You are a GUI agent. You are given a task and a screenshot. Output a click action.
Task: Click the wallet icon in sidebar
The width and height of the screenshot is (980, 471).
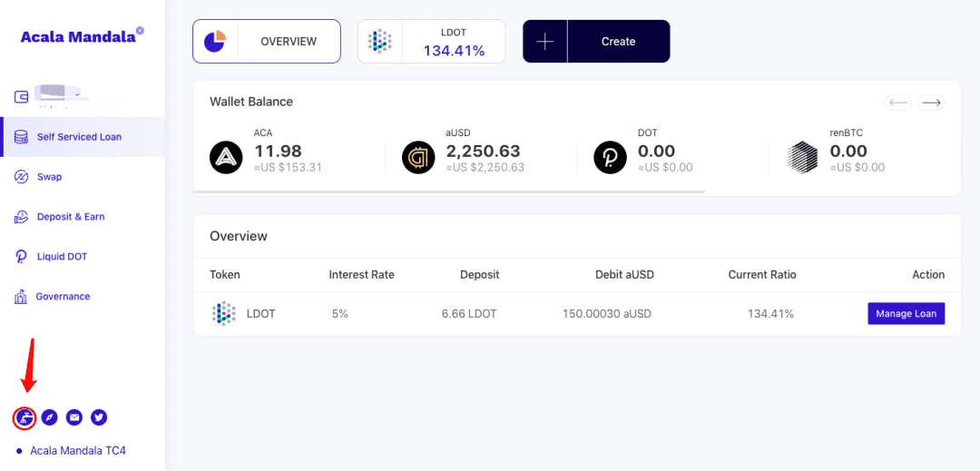[21, 97]
